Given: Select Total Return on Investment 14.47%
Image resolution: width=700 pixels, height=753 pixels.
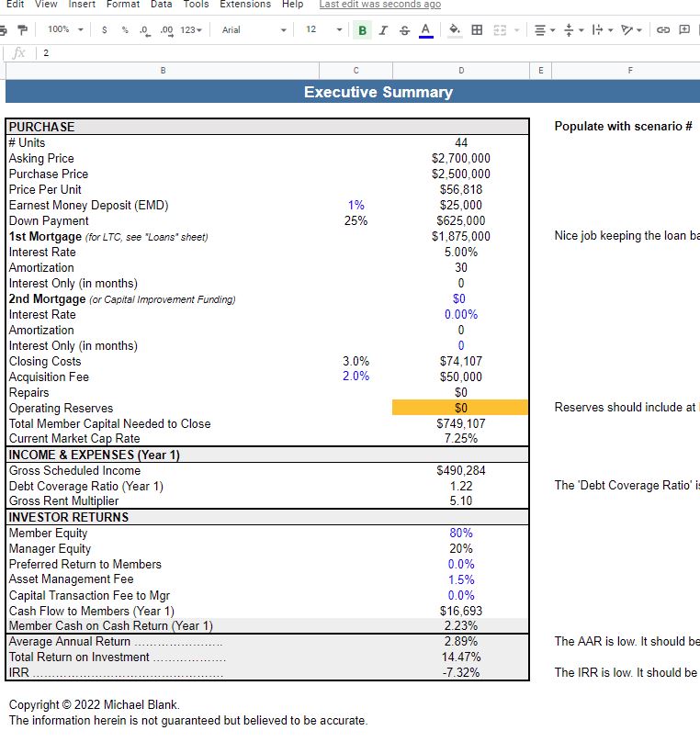Looking at the screenshot, I should pos(461,657).
